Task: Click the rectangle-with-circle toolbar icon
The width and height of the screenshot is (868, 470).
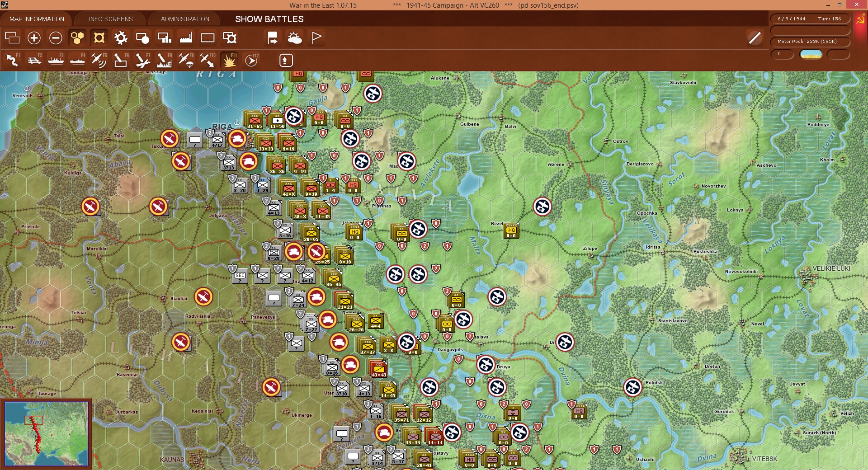Action: tap(142, 38)
